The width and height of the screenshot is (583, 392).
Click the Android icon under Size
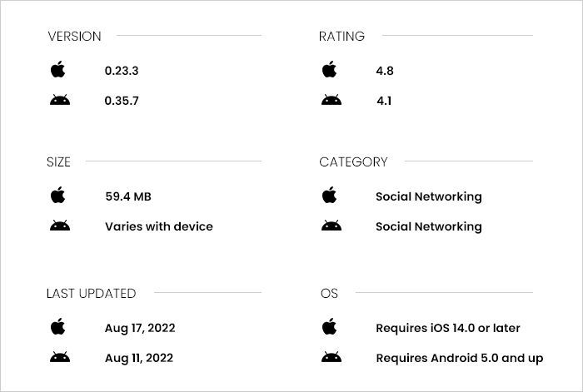pyautogui.click(x=60, y=226)
